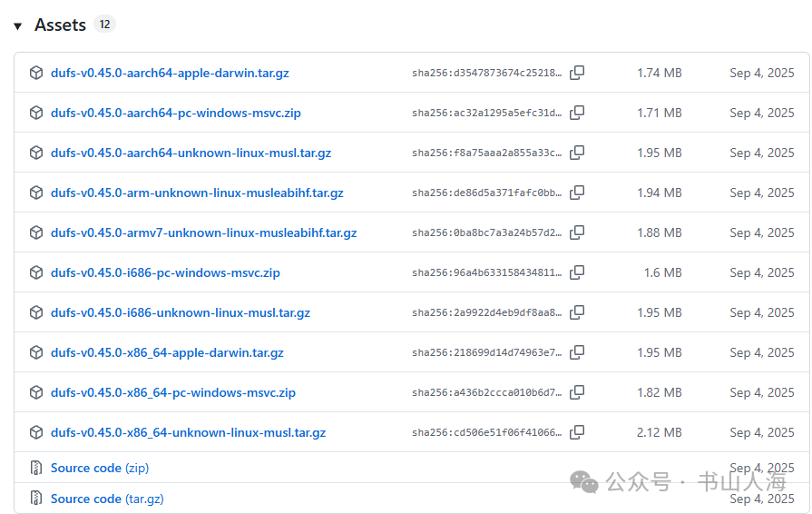Screen dimensions: 812x514
Task: Download dufs-v0.45.0-i686-pc-windows-msvc.zip
Action: (165, 272)
